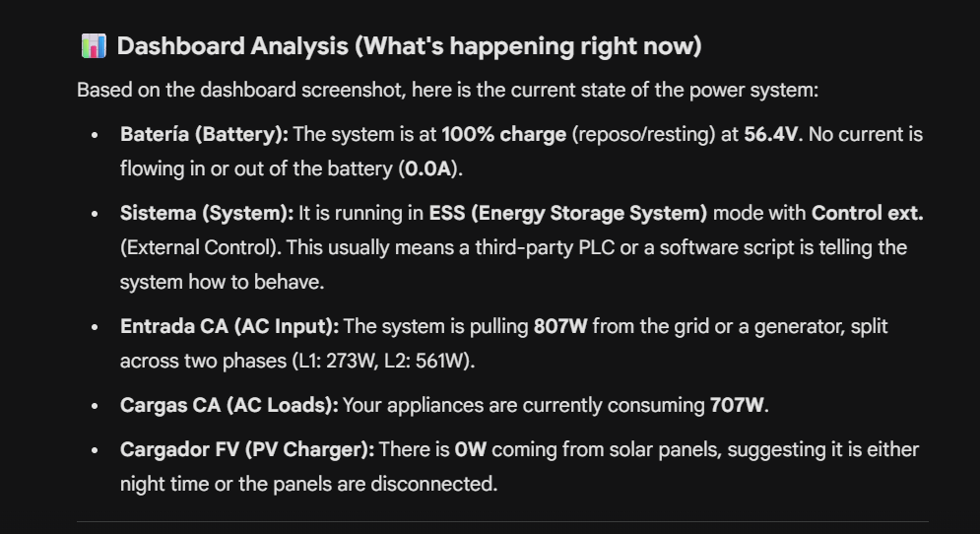Click the bar chart emoji icon
The width and height of the screenshot is (980, 534).
(93, 45)
